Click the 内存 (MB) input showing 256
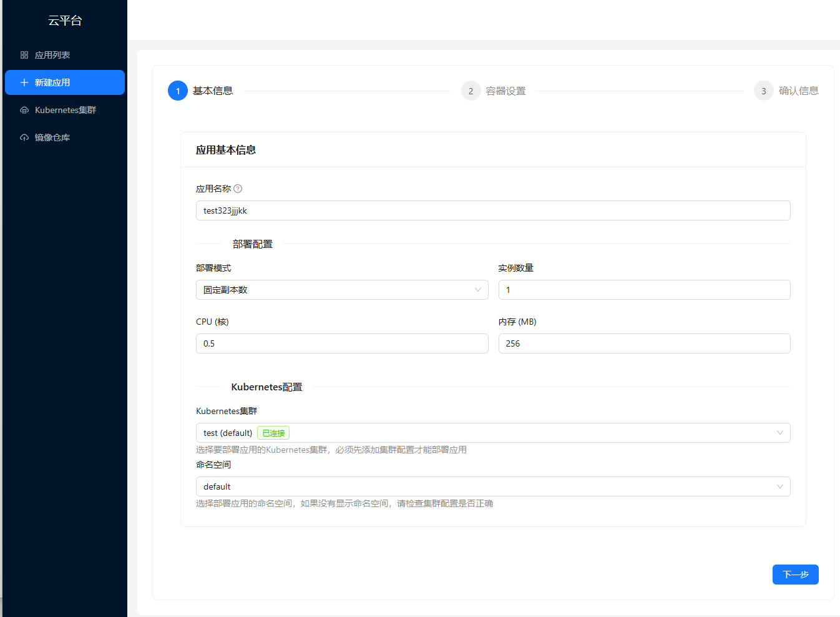 (x=645, y=343)
